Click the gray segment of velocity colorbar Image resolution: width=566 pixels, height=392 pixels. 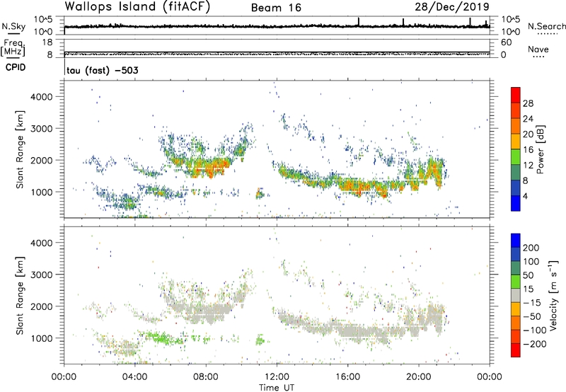(x=516, y=295)
